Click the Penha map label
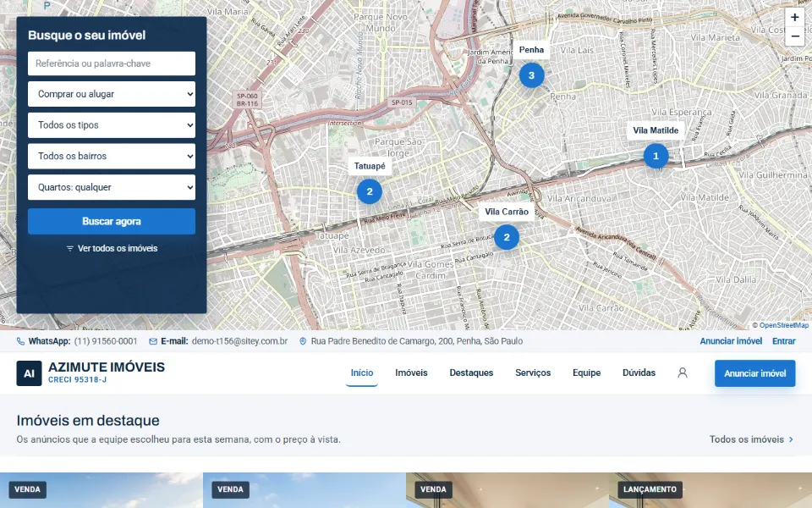The width and height of the screenshot is (812, 508). tap(531, 50)
